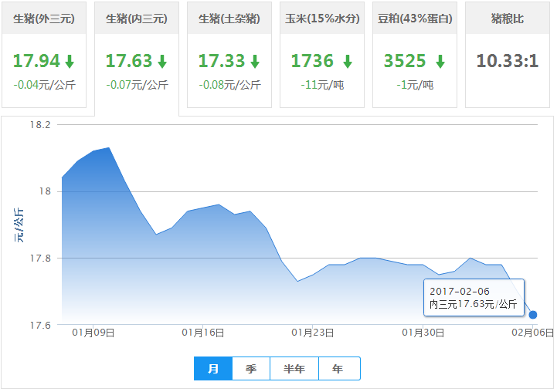
Task: Click the 3525 soybean meal price
Action: [405, 61]
